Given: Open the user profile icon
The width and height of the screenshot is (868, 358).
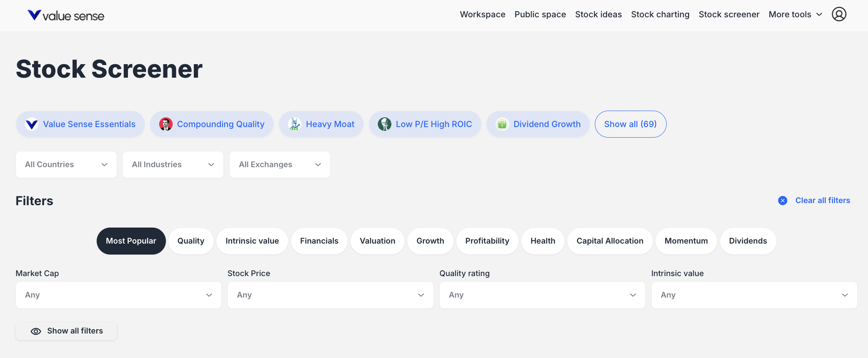Looking at the screenshot, I should [x=839, y=14].
